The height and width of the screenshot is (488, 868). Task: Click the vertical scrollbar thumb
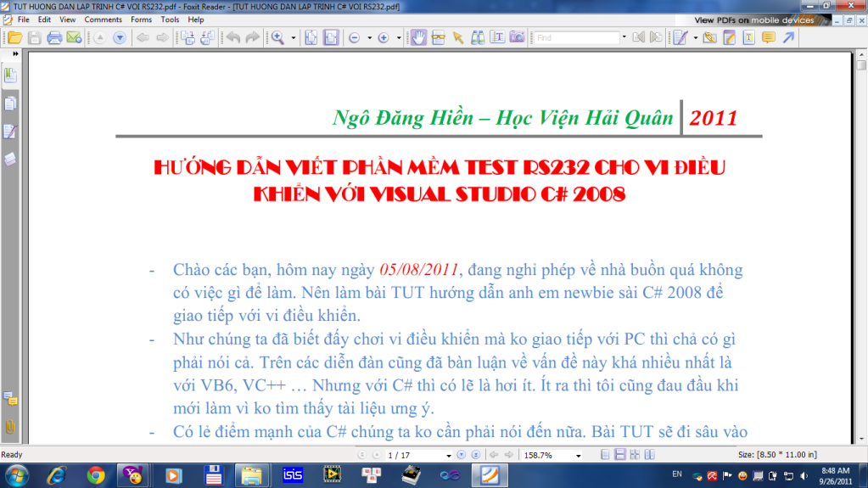(x=861, y=65)
